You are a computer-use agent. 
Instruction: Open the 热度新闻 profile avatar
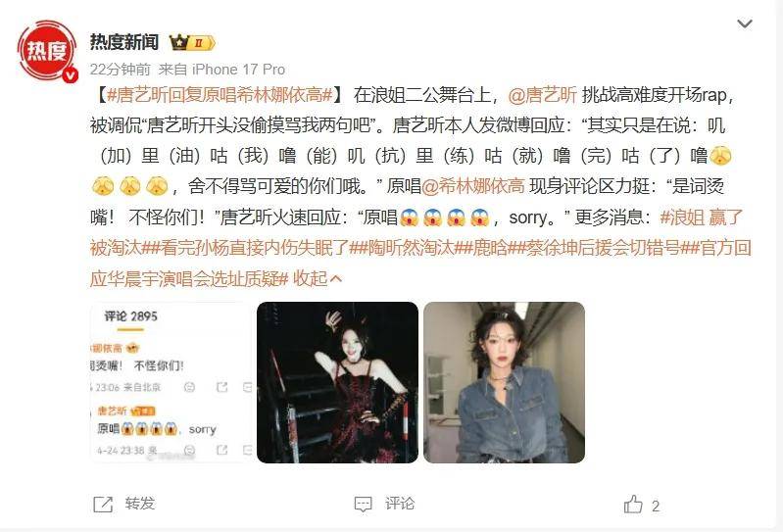47,50
